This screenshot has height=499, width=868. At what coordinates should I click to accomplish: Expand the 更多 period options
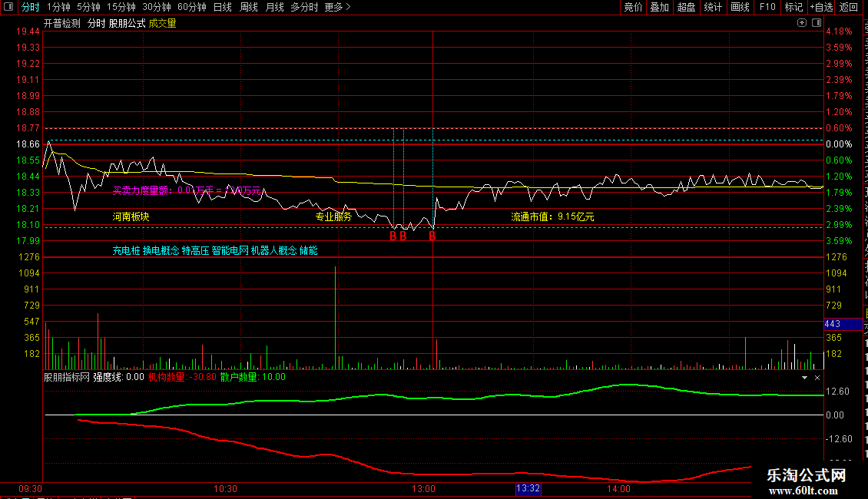(338, 7)
